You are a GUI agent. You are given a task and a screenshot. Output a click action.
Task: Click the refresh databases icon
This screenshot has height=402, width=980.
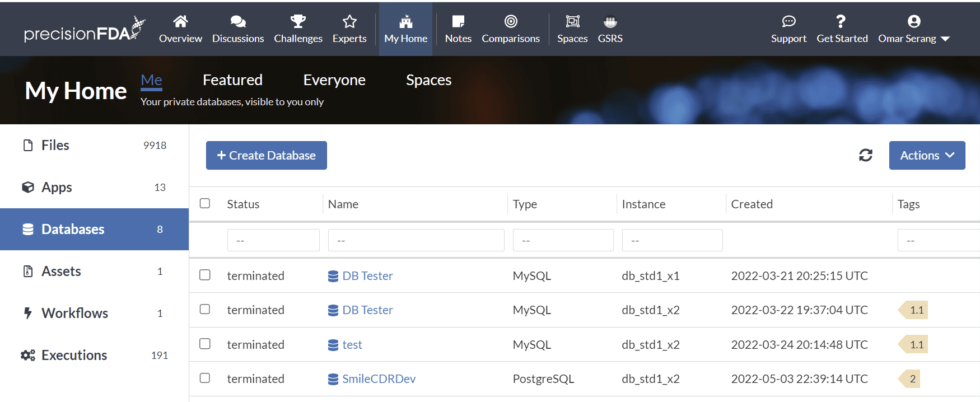click(x=865, y=155)
